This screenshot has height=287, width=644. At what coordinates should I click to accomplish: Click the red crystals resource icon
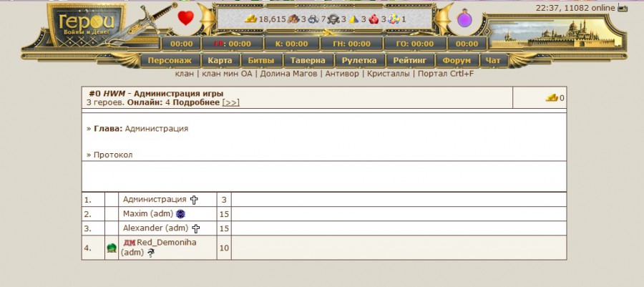[374, 19]
